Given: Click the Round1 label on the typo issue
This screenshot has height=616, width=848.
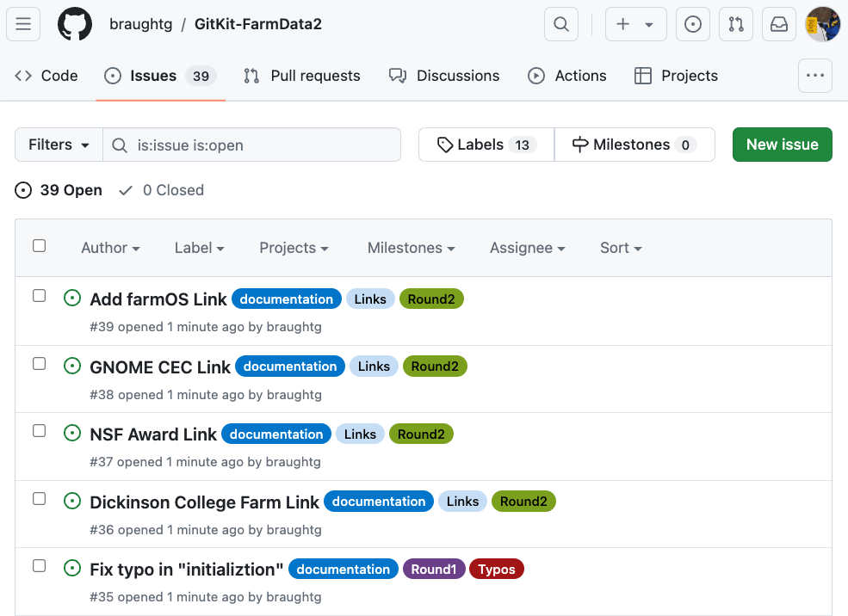Looking at the screenshot, I should 434,569.
